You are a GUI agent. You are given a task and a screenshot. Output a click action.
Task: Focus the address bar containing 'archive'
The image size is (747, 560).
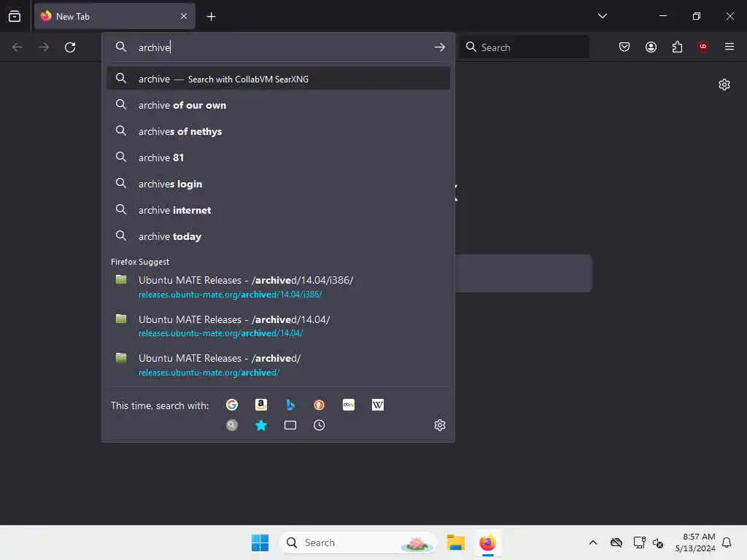[x=279, y=47]
